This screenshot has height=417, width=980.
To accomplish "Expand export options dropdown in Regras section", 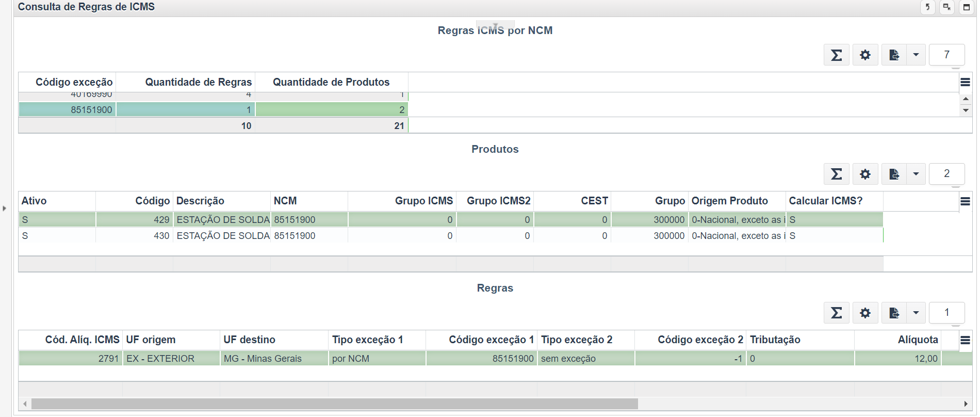I will 916,313.
